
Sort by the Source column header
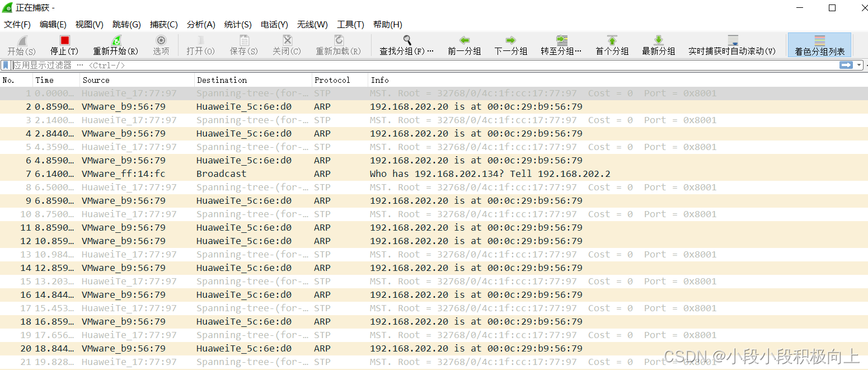137,80
